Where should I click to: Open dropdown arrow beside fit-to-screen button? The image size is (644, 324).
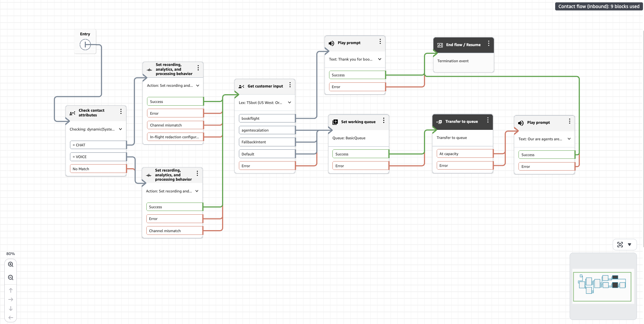(630, 245)
